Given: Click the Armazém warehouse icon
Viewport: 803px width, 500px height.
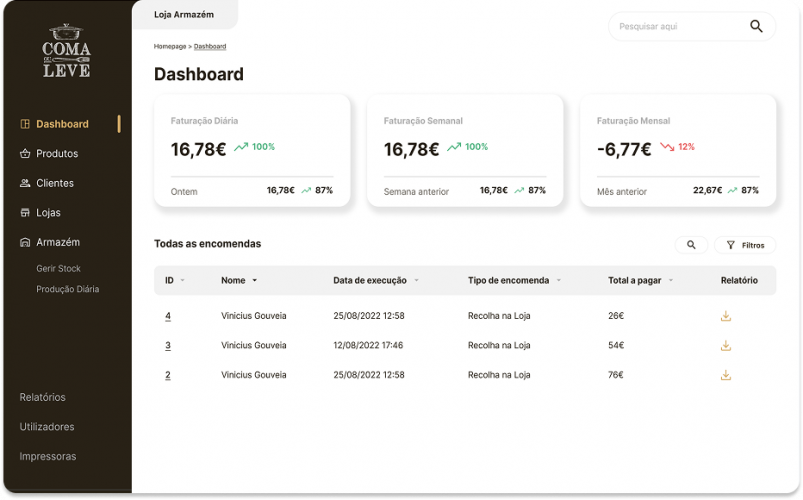Looking at the screenshot, I should (25, 242).
